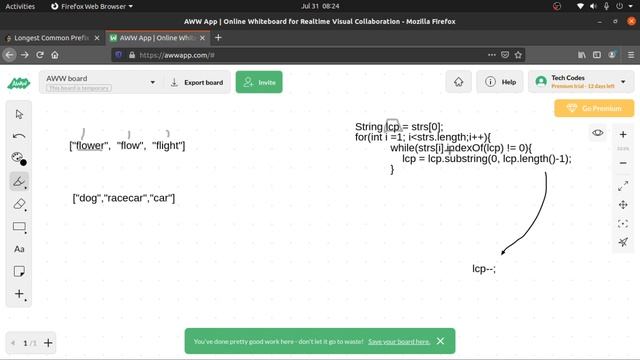Open the color palette tool
The width and height of the screenshot is (640, 360).
pyautogui.click(x=19, y=158)
